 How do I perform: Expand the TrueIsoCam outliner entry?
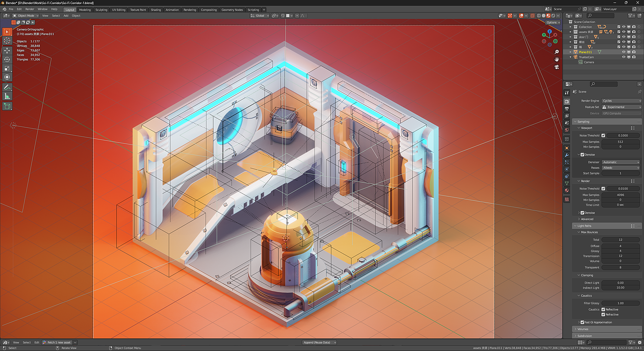[570, 57]
